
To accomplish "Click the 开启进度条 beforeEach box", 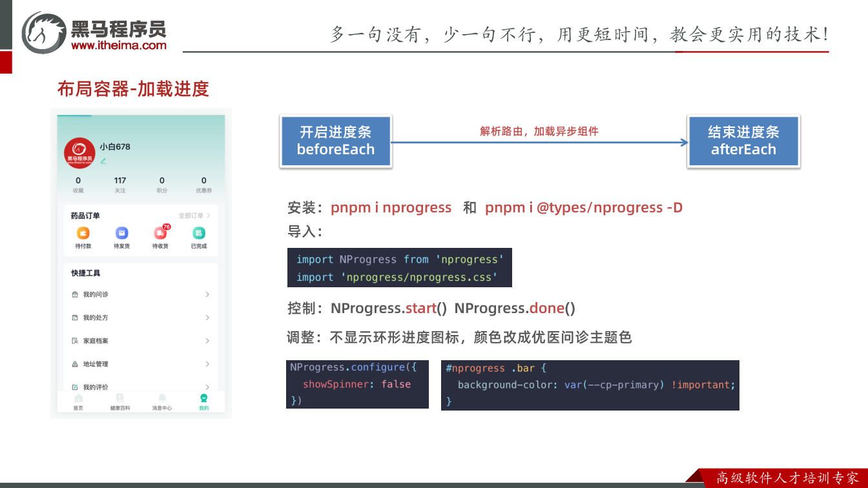I will [x=336, y=141].
